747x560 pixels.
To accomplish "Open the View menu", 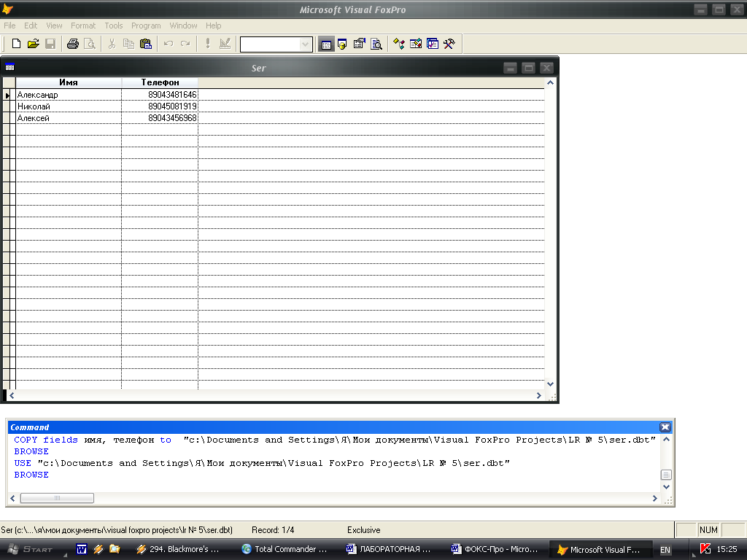I will click(x=54, y=26).
